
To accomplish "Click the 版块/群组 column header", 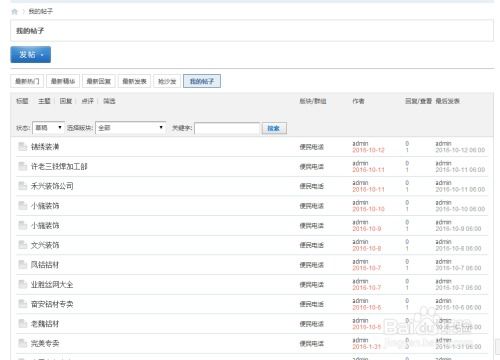I will (x=313, y=101).
